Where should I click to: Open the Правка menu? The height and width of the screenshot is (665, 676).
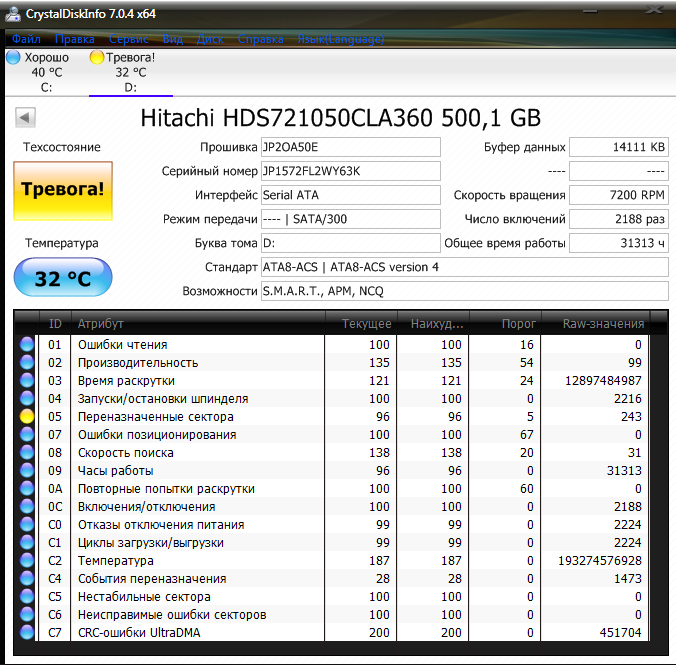(x=75, y=39)
